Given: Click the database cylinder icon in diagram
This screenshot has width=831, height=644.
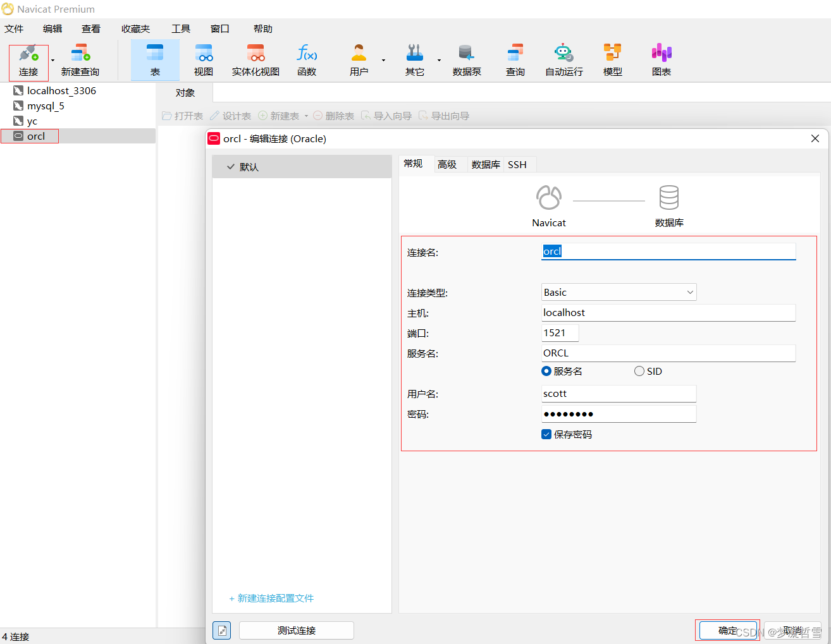Looking at the screenshot, I should tap(669, 197).
